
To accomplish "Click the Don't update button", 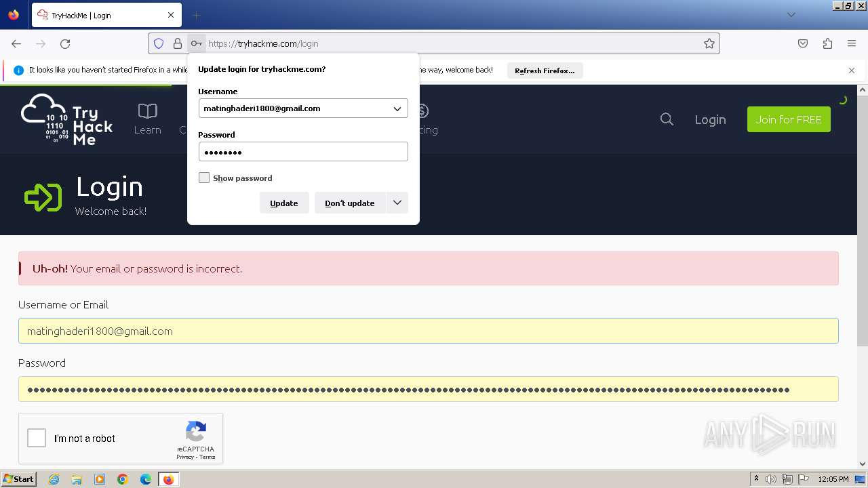I will [x=350, y=203].
